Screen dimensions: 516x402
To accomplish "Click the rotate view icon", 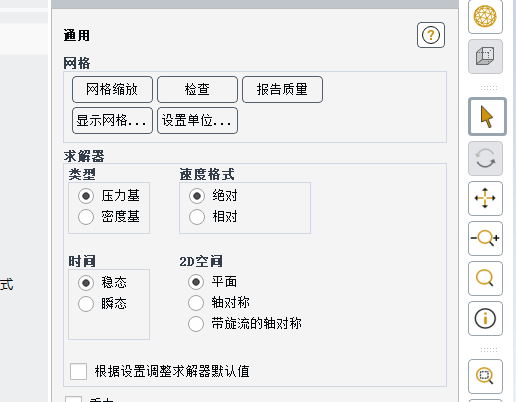I will point(485,158).
